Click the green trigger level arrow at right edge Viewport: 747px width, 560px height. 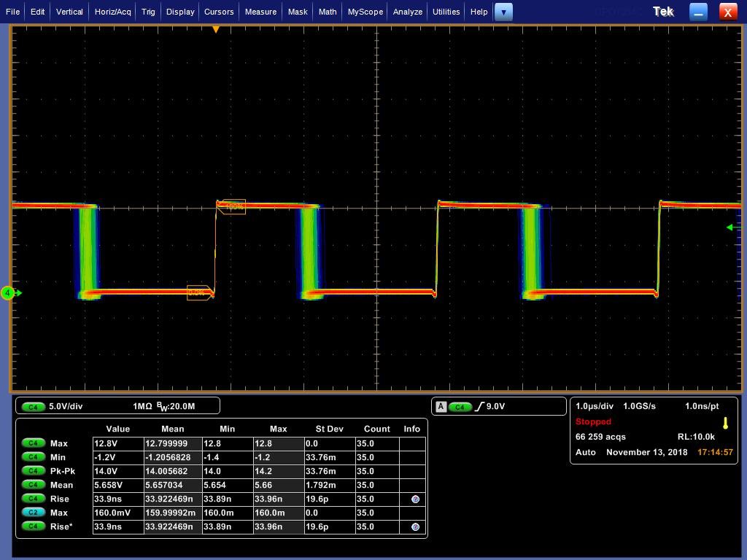pos(730,227)
